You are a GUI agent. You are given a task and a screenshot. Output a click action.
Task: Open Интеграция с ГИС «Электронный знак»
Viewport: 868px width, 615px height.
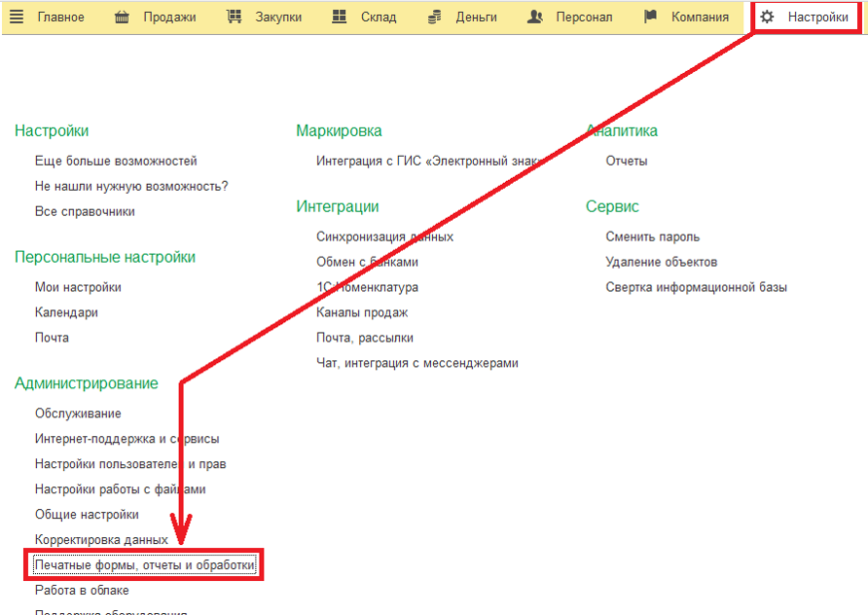coord(428,161)
